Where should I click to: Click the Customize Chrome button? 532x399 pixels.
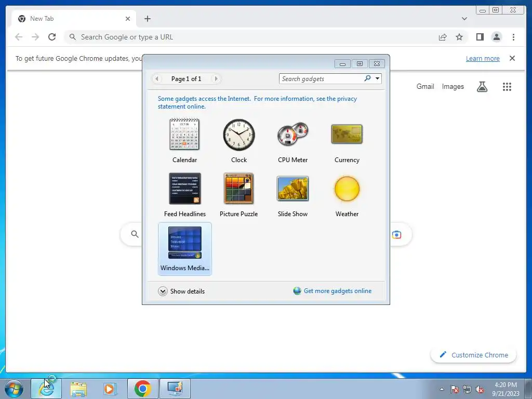[x=473, y=355]
